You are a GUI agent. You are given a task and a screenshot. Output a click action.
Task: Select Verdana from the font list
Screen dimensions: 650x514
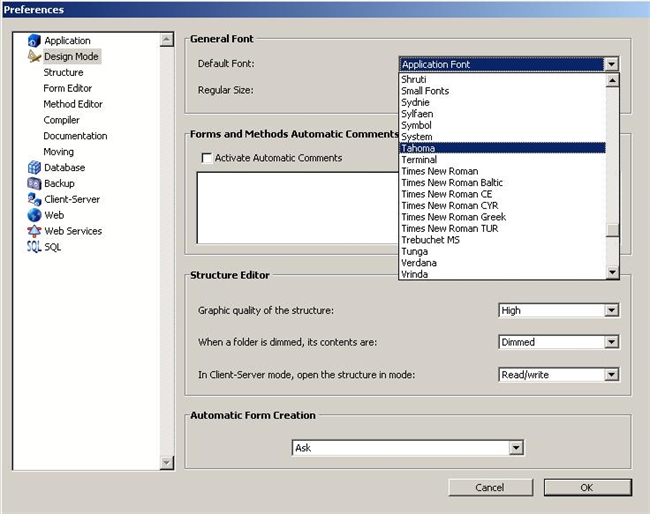[419, 263]
